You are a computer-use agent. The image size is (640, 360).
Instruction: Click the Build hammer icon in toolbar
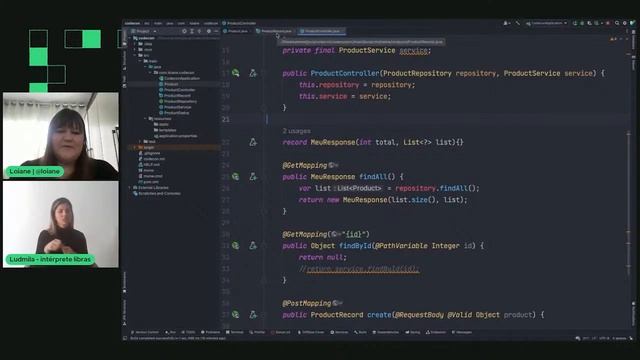(x=518, y=23)
